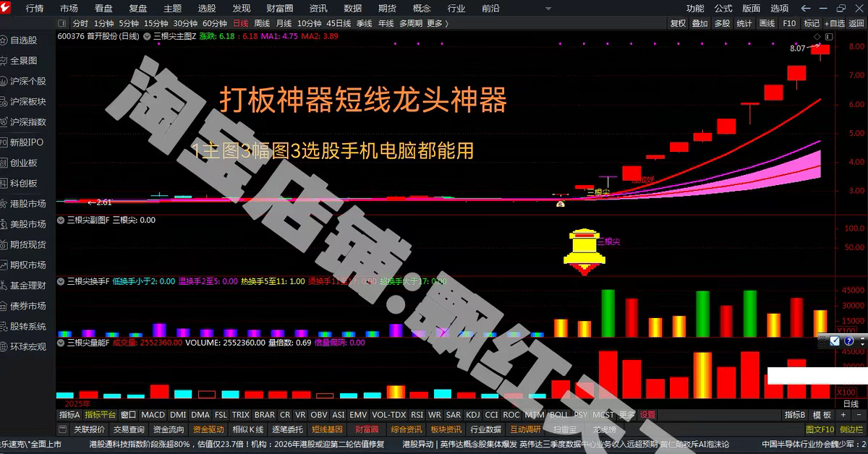The height and width of the screenshot is (454, 868).
Task: Toggle the 侧边栏 sidebar button
Action: [851, 429]
